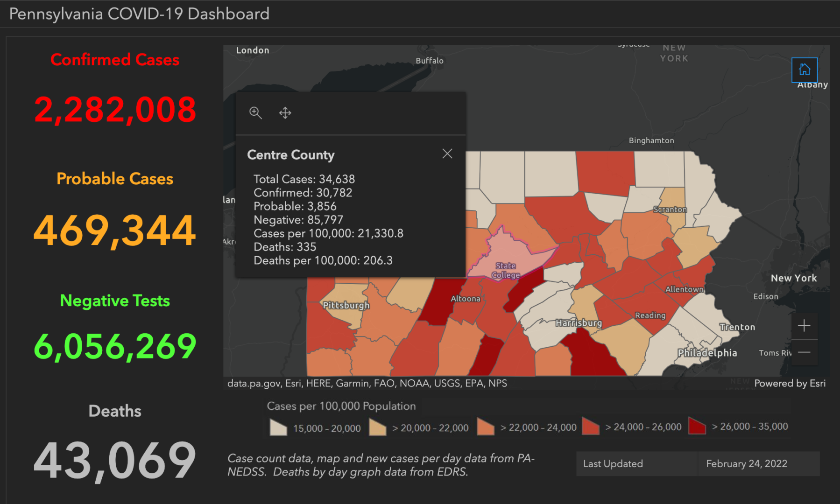
Task: Click the Trenton label on the map
Action: tap(737, 327)
